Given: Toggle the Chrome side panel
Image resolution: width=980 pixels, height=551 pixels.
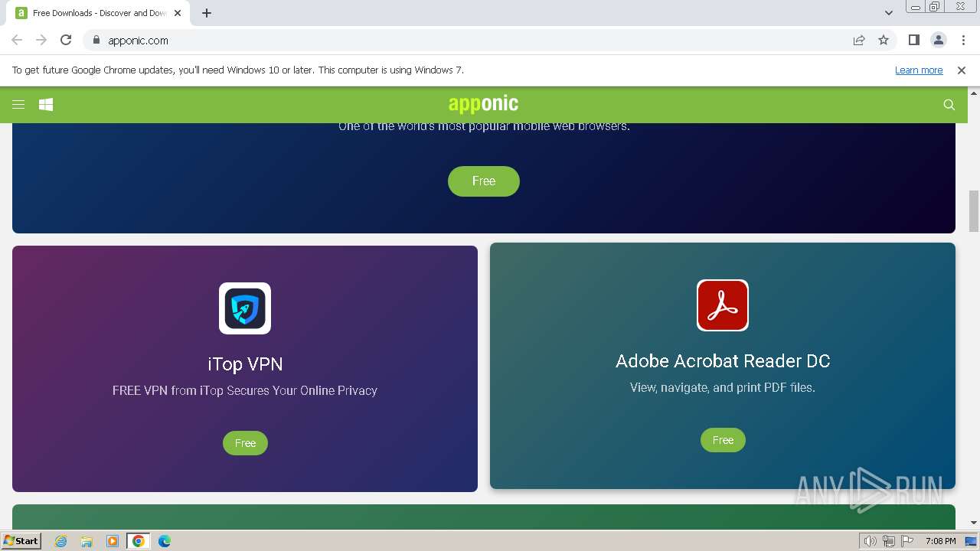Looking at the screenshot, I should pos(913,41).
